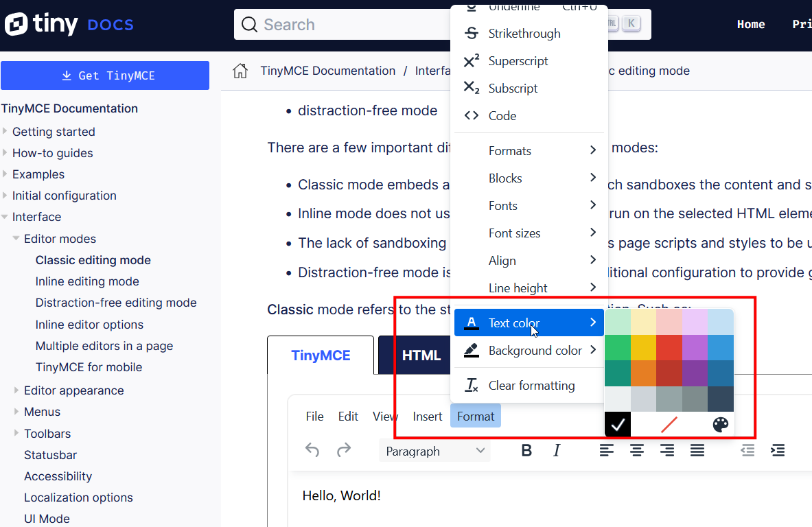Screen dimensions: 812x527
Task: Justify text in editor toolbar
Action: pyautogui.click(x=697, y=450)
